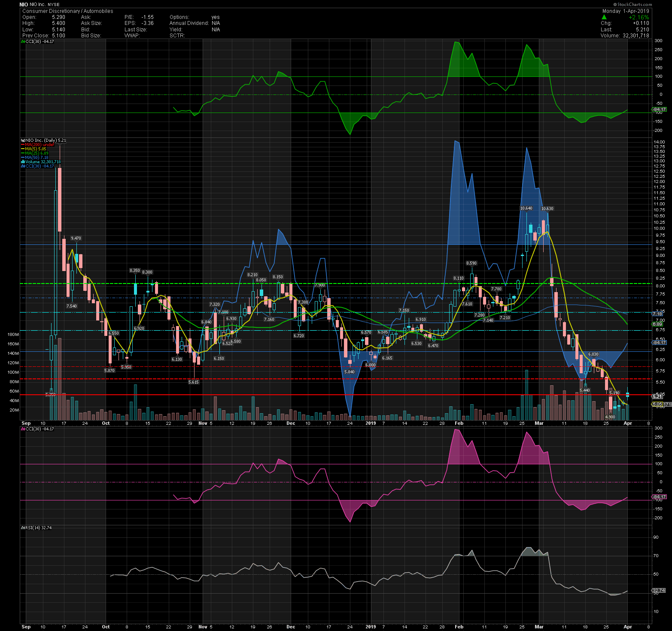Viewport: 672px width, 631px height.
Task: Click the 100M volume axis label
Action: pyautogui.click(x=14, y=372)
